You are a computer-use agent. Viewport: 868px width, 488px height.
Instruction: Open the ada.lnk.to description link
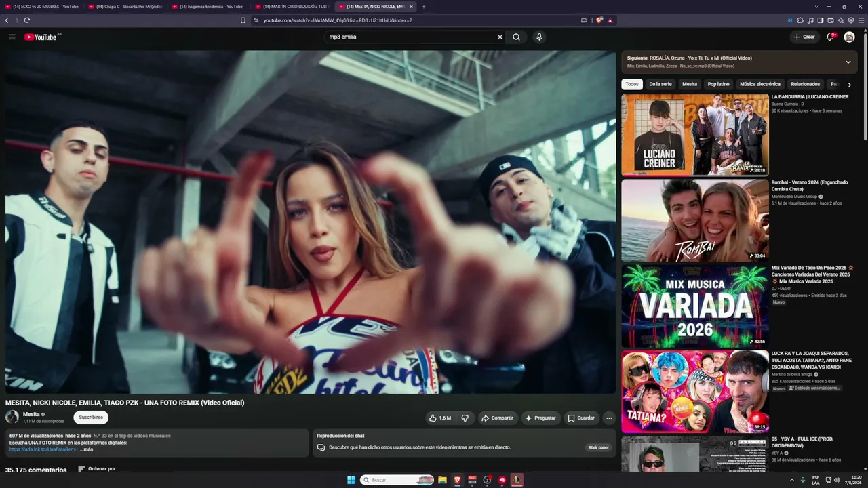click(44, 449)
